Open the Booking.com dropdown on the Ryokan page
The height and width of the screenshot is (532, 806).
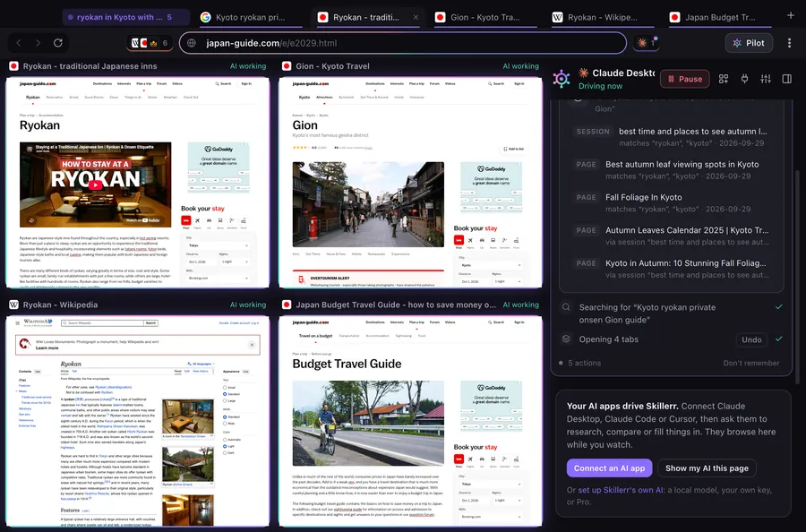coord(218,278)
